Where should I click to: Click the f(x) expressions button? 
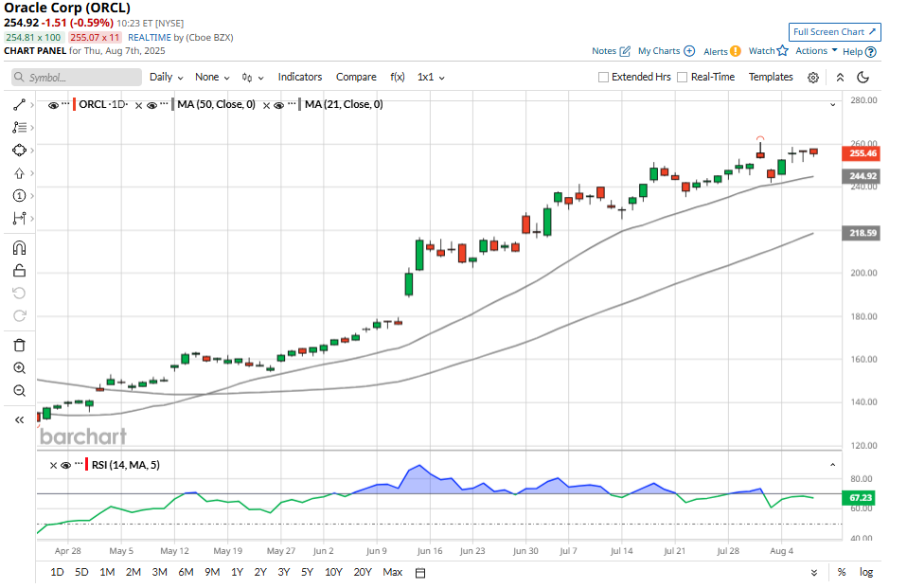[x=398, y=77]
